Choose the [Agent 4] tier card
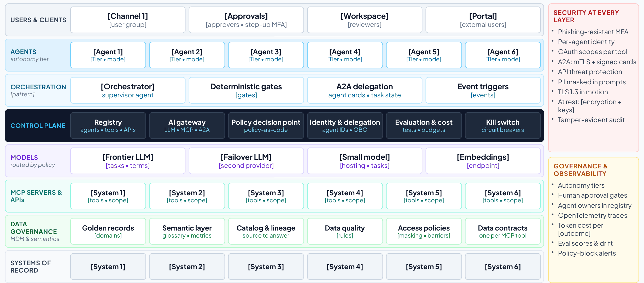This screenshot has width=644, height=283. click(x=345, y=55)
